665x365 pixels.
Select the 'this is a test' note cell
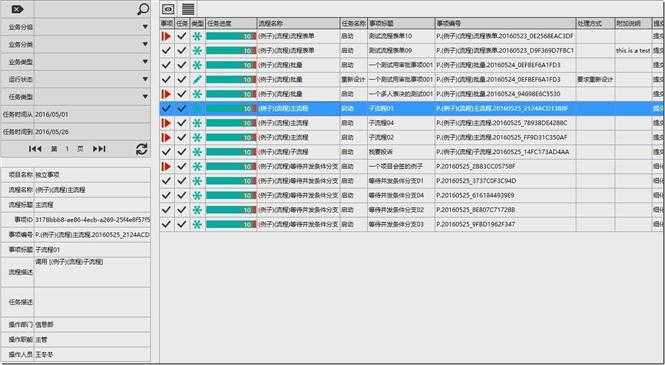click(633, 51)
